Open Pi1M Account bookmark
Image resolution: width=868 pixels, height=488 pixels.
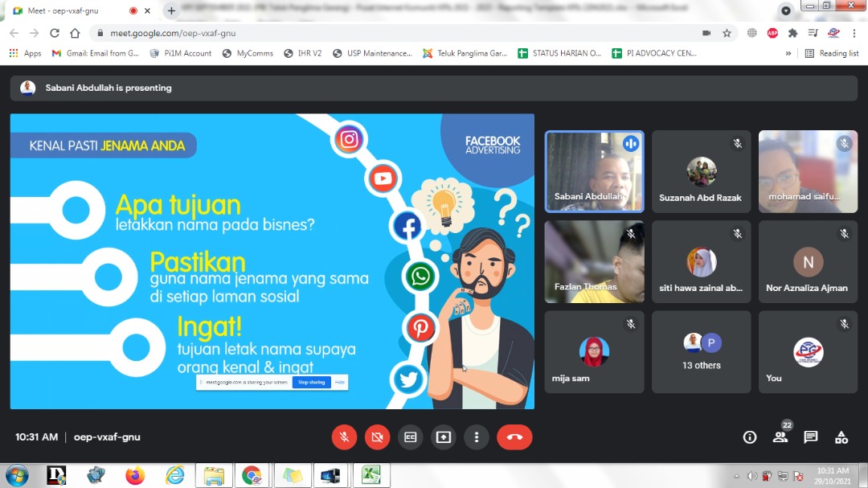pos(181,53)
